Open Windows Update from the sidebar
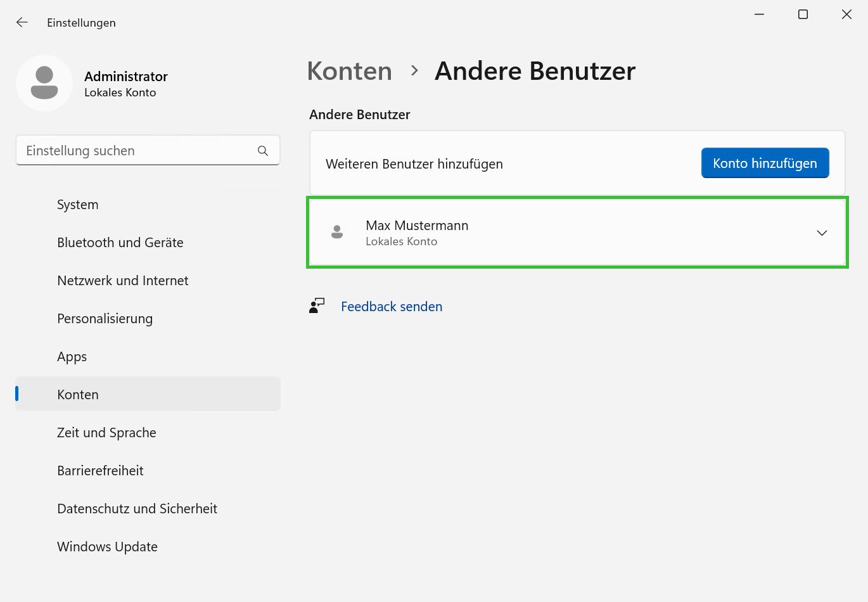The image size is (868, 602). click(107, 546)
